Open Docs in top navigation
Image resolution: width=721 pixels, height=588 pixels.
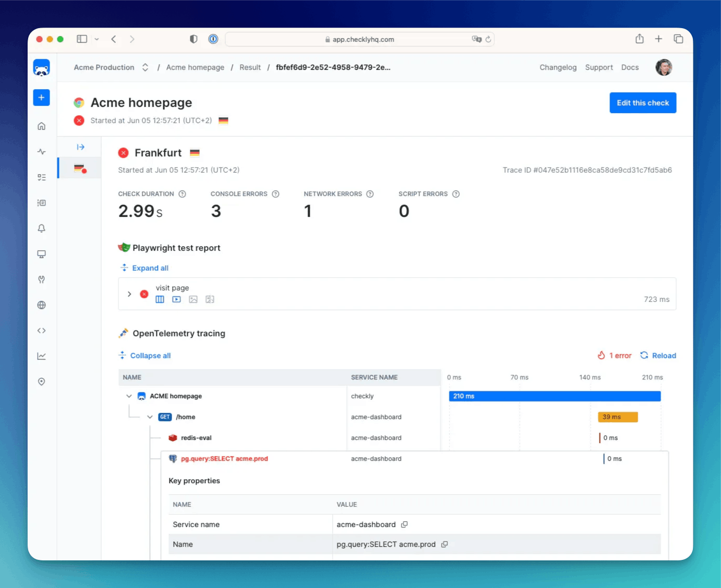(x=630, y=67)
